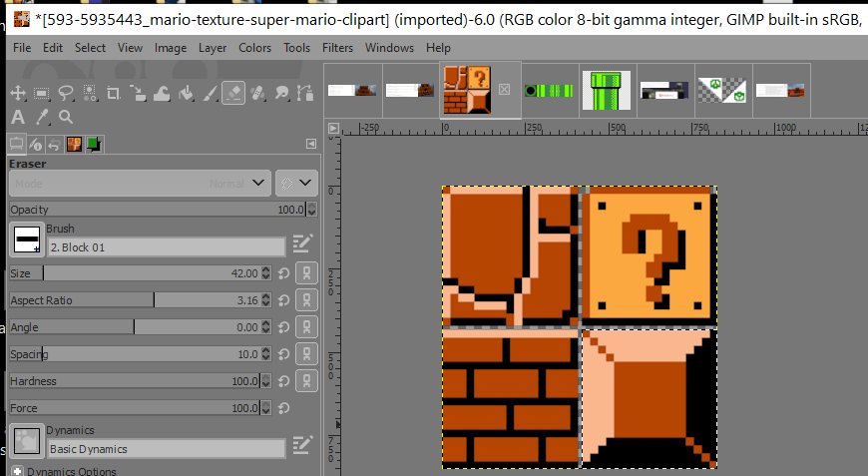Set the Hardness slider
Screen dimensions: 868x476
pos(135,381)
